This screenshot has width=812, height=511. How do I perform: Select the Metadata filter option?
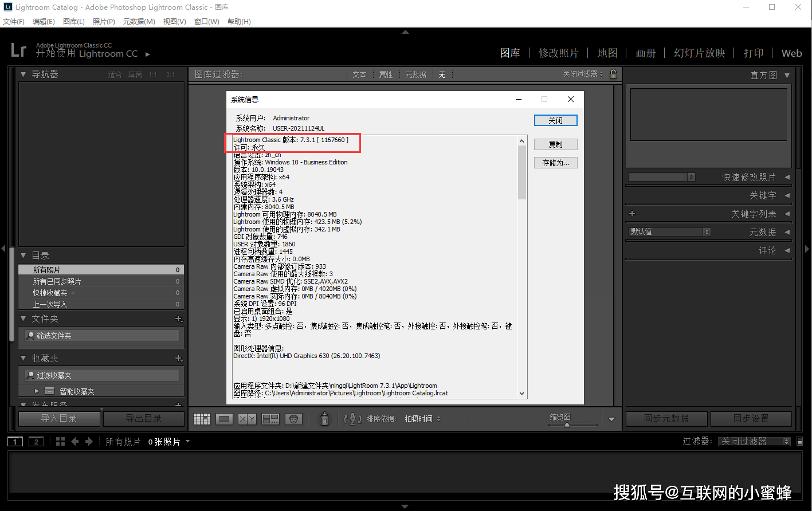pos(415,74)
